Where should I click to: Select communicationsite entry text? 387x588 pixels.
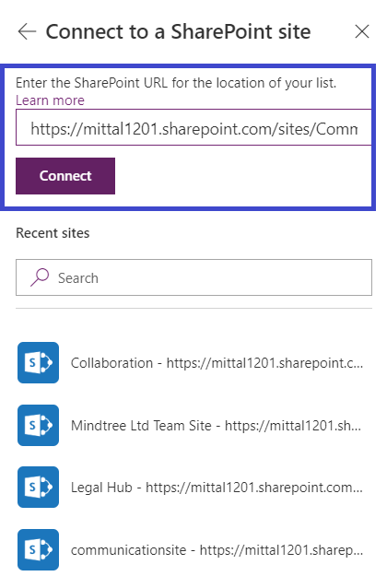(x=217, y=550)
